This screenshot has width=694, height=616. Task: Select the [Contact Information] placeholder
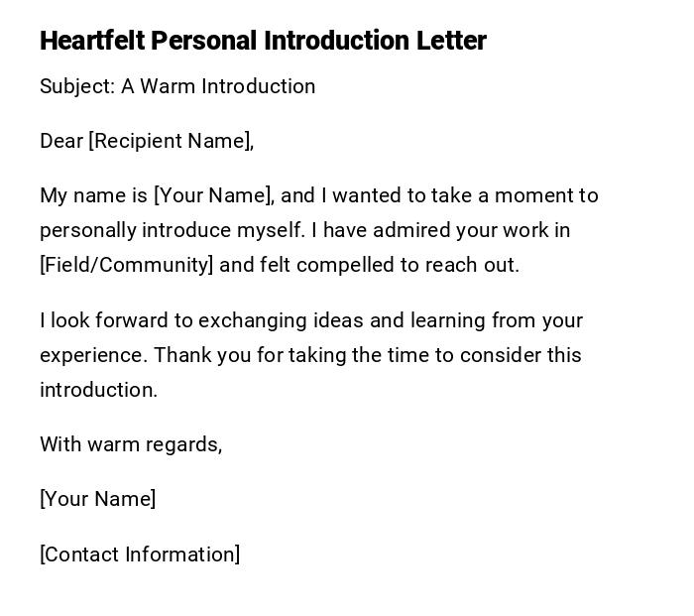click(140, 554)
